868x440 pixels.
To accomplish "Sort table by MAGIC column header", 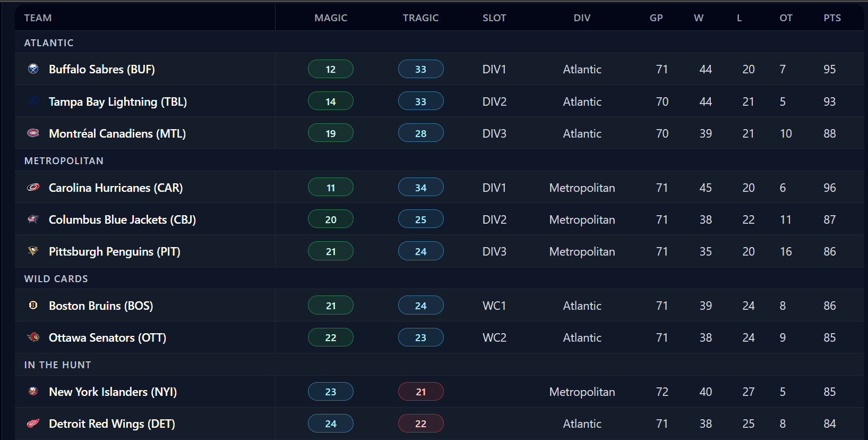I will [x=331, y=18].
